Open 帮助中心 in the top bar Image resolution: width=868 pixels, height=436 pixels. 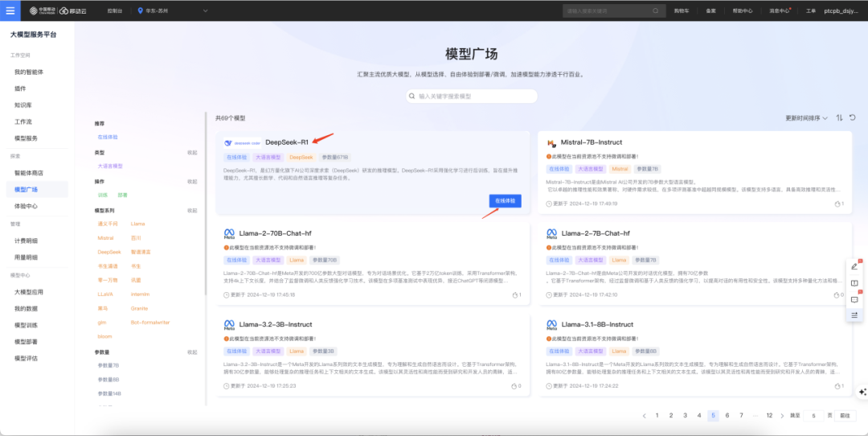tap(743, 10)
